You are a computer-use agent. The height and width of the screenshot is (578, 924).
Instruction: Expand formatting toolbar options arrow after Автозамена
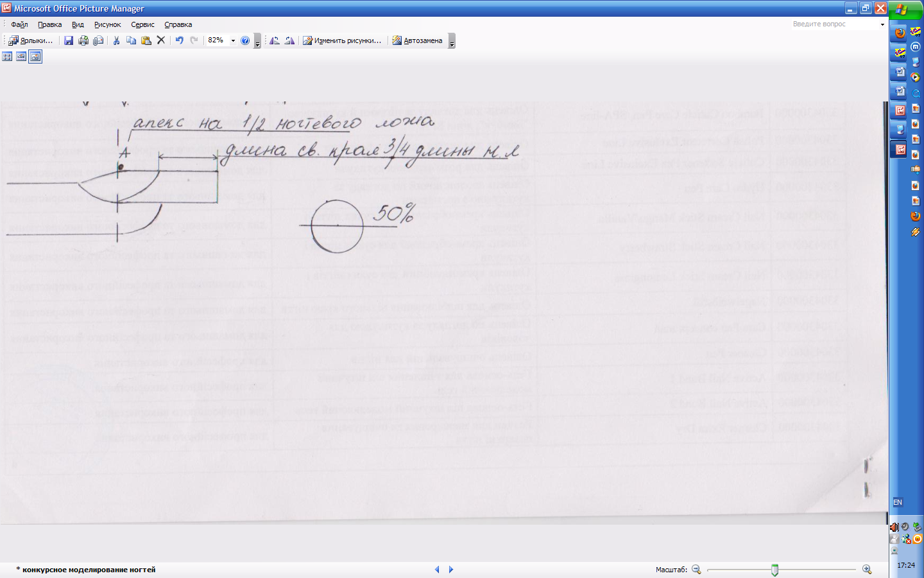coord(452,40)
